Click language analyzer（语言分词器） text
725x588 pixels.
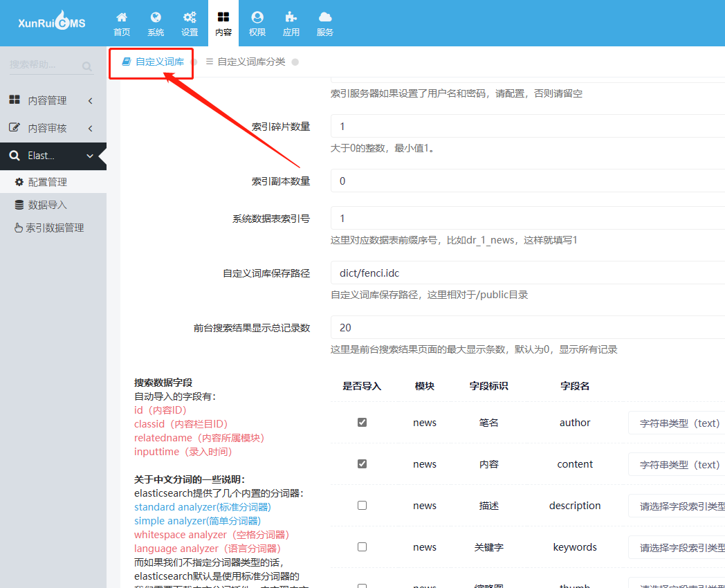pyautogui.click(x=208, y=549)
